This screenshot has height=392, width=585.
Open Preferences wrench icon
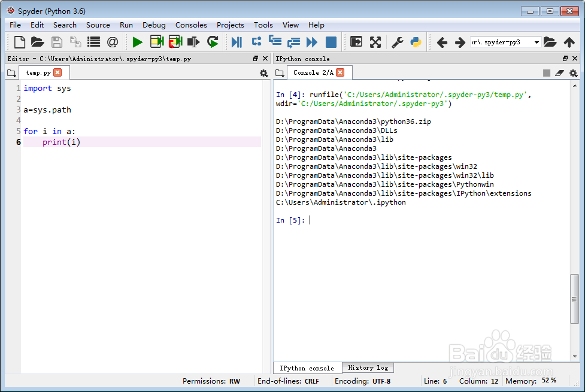pyautogui.click(x=398, y=42)
